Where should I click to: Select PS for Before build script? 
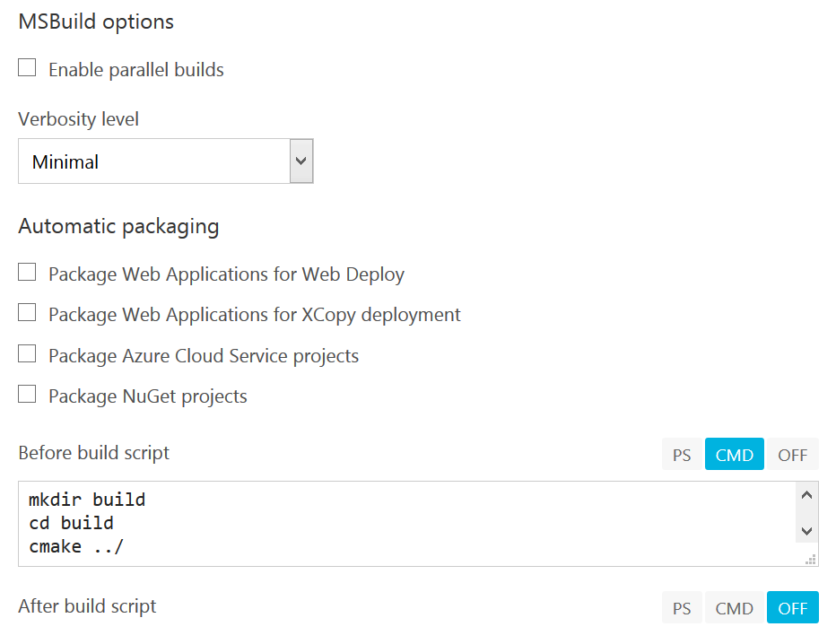(682, 455)
